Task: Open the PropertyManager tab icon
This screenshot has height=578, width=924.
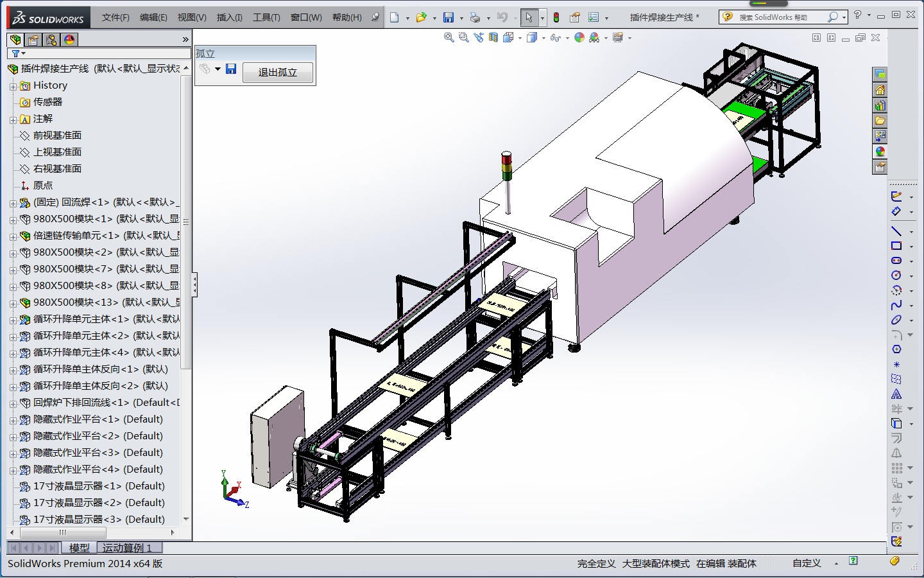Action: point(33,40)
